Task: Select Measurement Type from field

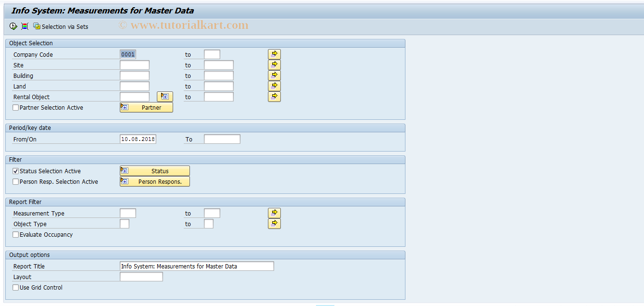Action: (x=128, y=213)
